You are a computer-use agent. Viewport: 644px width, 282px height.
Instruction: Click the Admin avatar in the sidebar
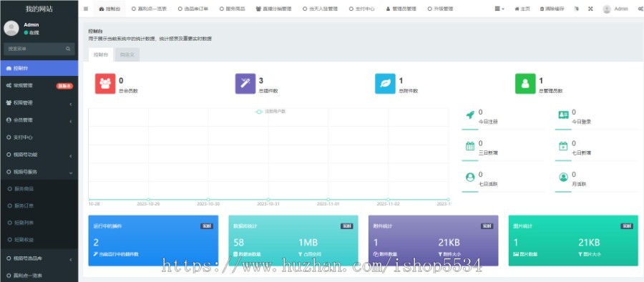pos(11,29)
